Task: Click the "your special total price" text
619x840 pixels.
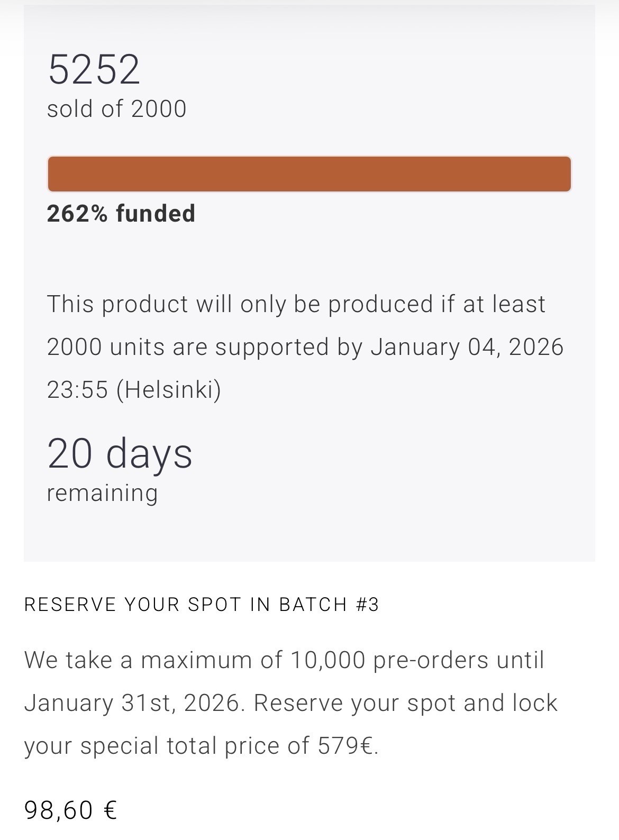Action: [166, 746]
